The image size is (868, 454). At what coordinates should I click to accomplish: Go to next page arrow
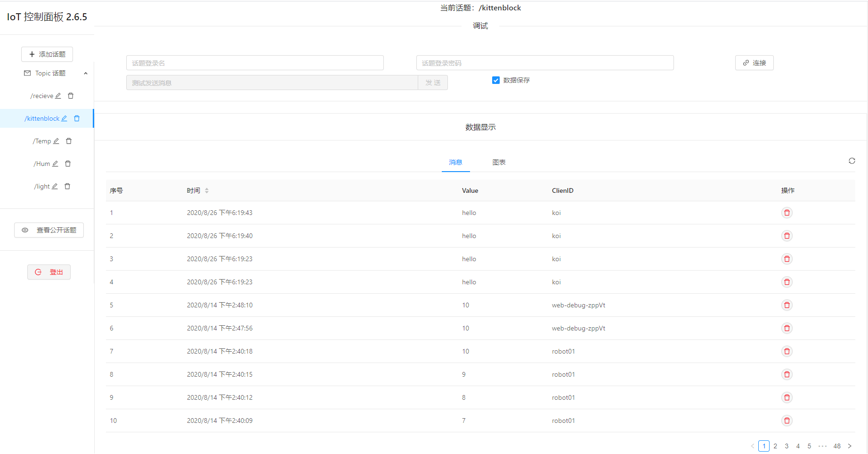(x=850, y=446)
